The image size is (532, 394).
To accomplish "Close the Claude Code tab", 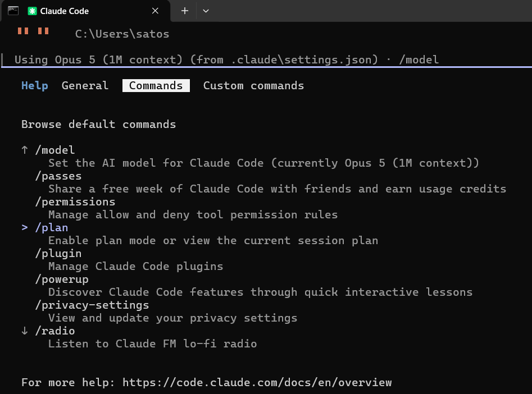I will (x=155, y=11).
